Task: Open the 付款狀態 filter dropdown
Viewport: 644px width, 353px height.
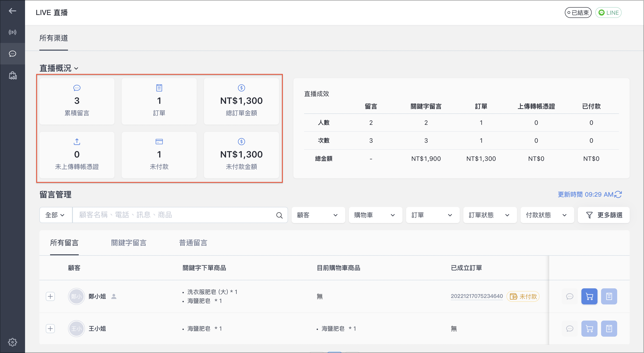Action: (547, 215)
